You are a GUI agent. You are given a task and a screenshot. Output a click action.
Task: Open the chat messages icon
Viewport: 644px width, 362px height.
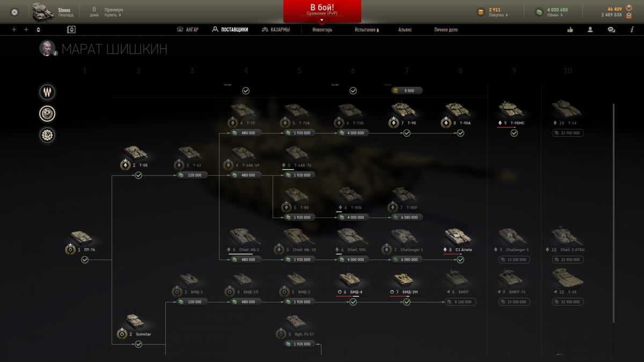click(x=611, y=29)
